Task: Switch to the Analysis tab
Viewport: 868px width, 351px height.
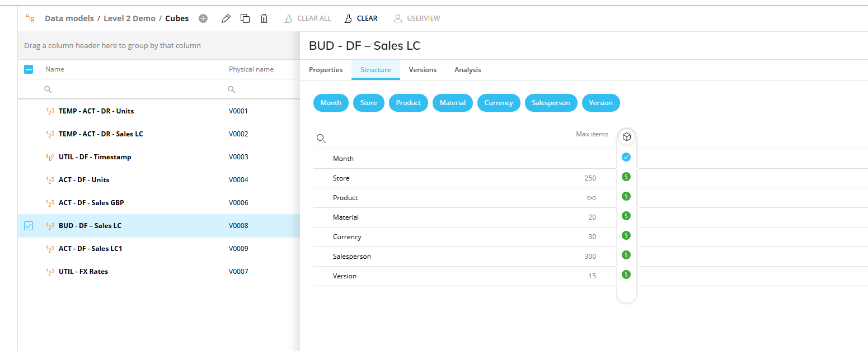Action: pos(468,70)
